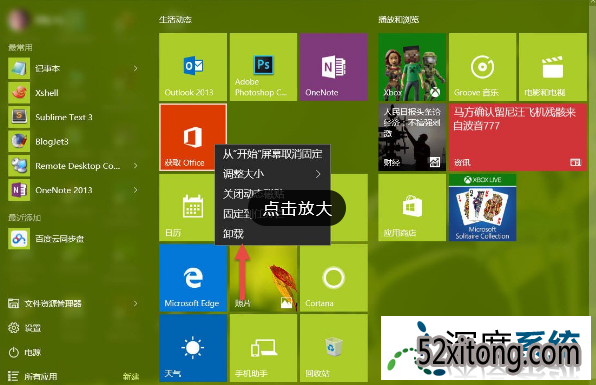596x385 pixels.
Task: Open the Cortana tile
Action: point(334,278)
